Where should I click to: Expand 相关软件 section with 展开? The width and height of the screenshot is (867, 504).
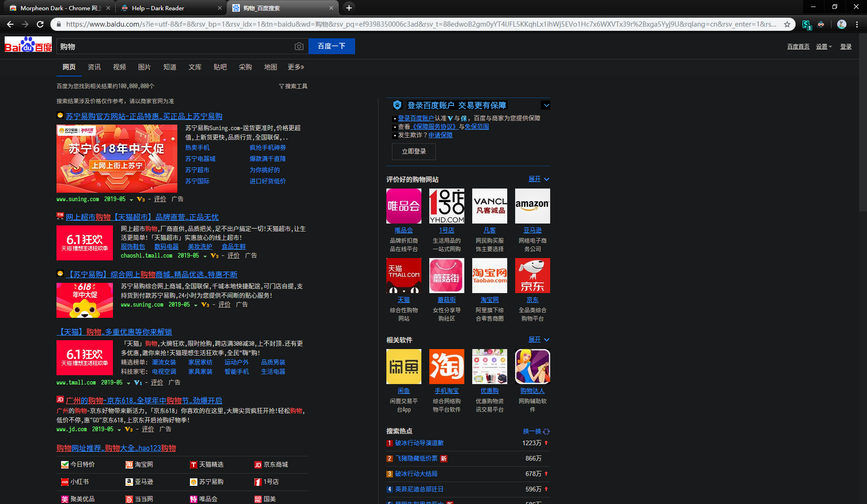[x=539, y=340]
